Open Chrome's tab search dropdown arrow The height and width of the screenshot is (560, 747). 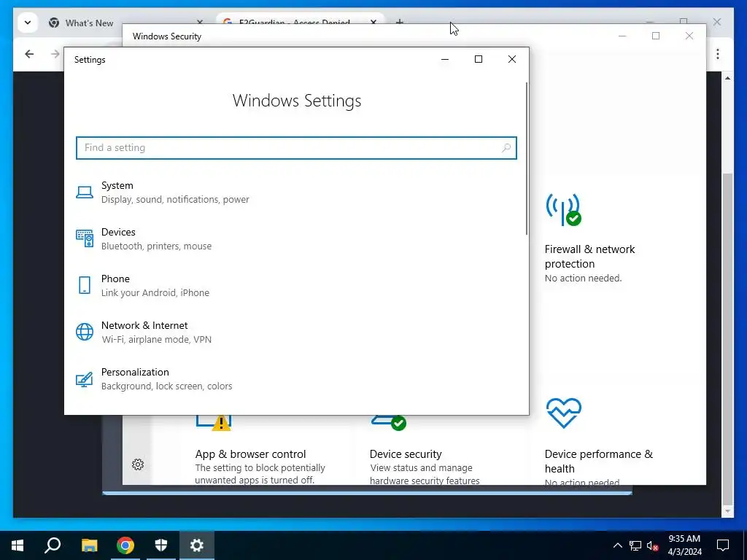coord(28,23)
